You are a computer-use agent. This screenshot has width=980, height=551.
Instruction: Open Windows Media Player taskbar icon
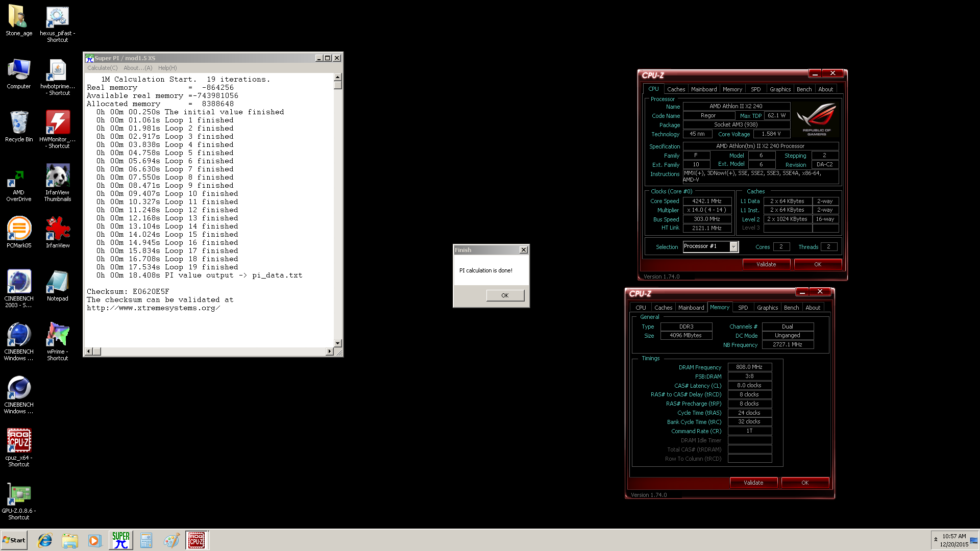(95, 540)
